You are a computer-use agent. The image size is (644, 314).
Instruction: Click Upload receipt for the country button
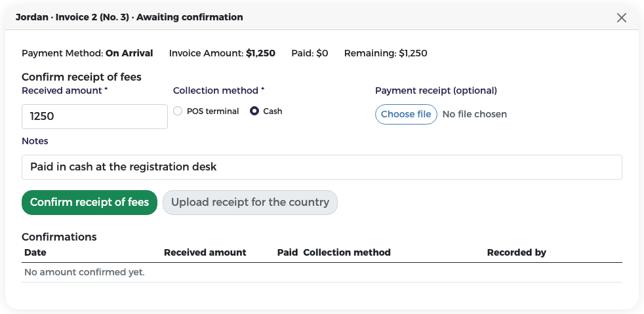coord(250,203)
